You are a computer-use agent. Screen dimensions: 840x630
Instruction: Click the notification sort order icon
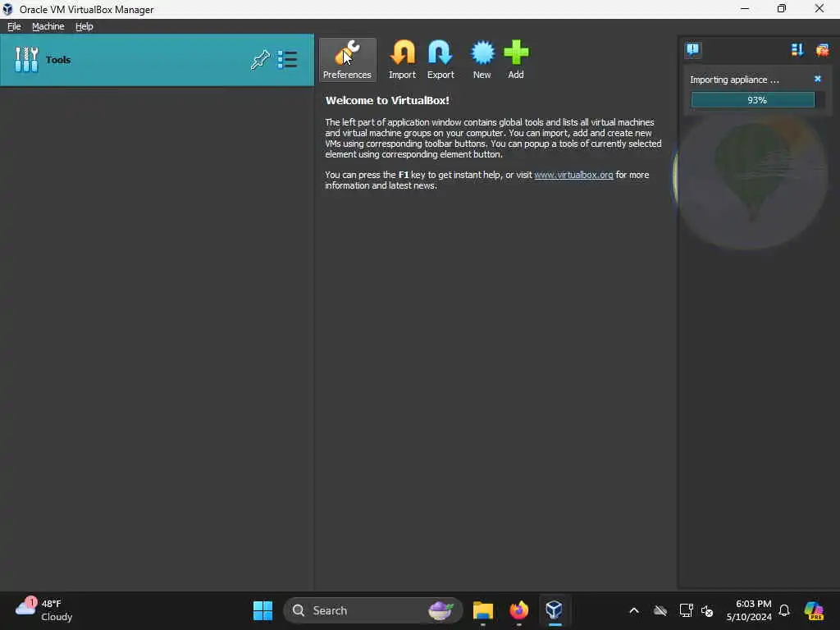pos(797,50)
